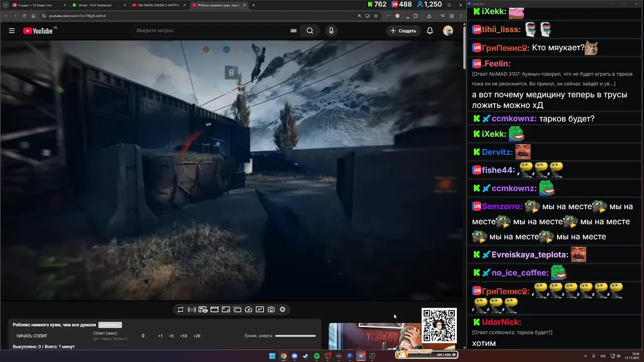
Task: Click the QR code image
Action: click(x=439, y=325)
